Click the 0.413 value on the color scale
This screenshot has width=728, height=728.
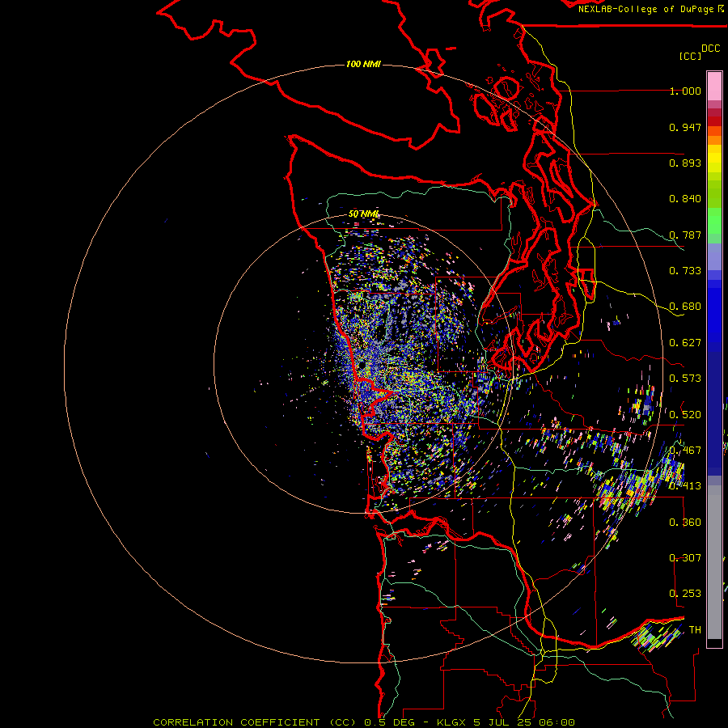(x=685, y=486)
